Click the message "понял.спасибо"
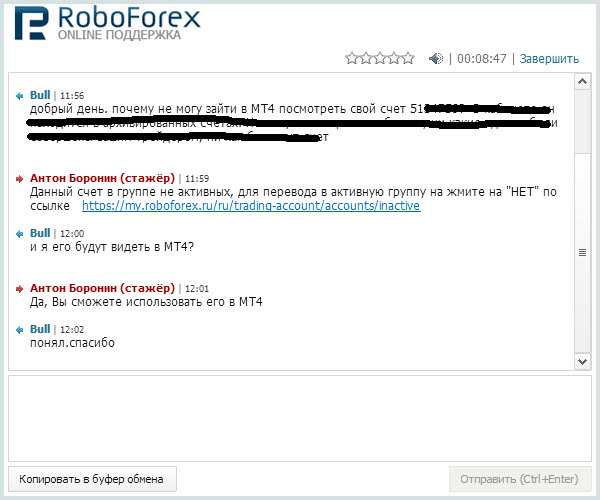The height and width of the screenshot is (500, 600). point(72,343)
